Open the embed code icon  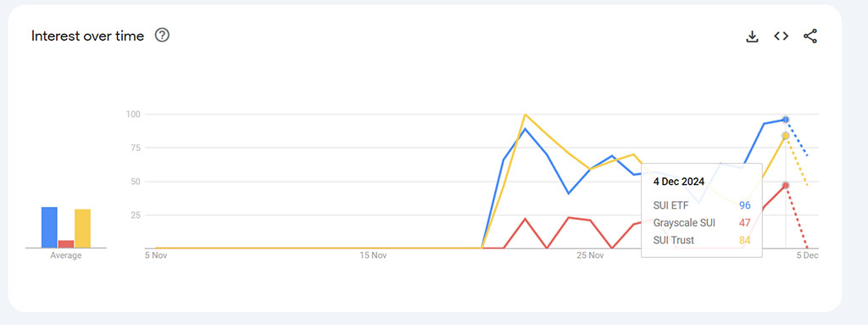(781, 36)
